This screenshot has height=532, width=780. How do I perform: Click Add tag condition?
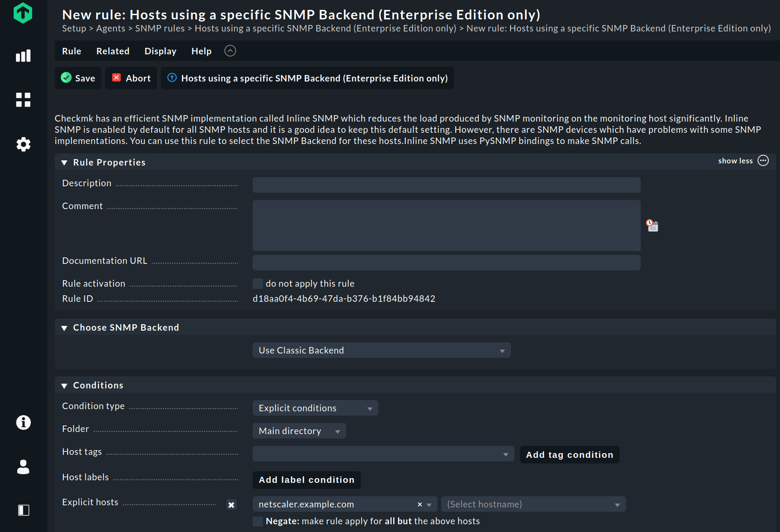570,454
